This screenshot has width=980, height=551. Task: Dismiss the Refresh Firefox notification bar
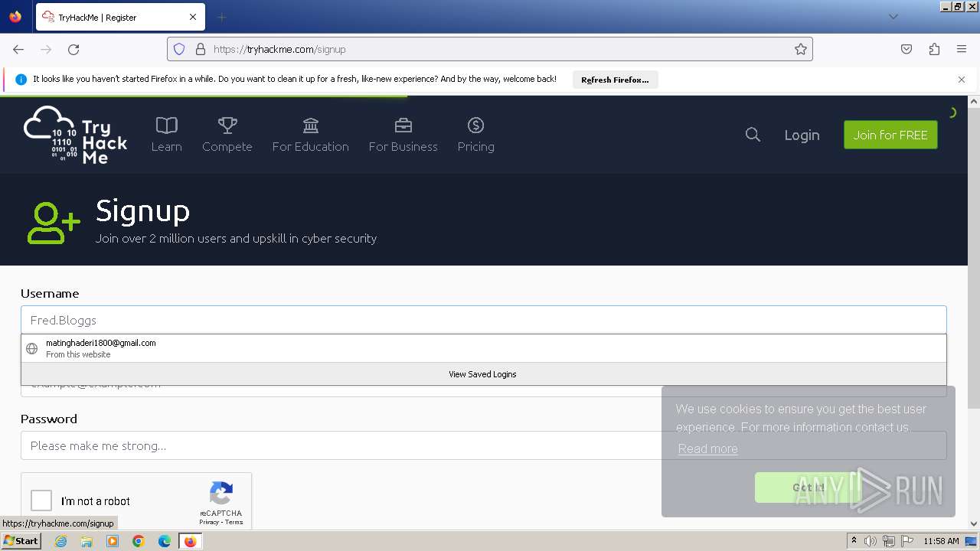point(962,79)
